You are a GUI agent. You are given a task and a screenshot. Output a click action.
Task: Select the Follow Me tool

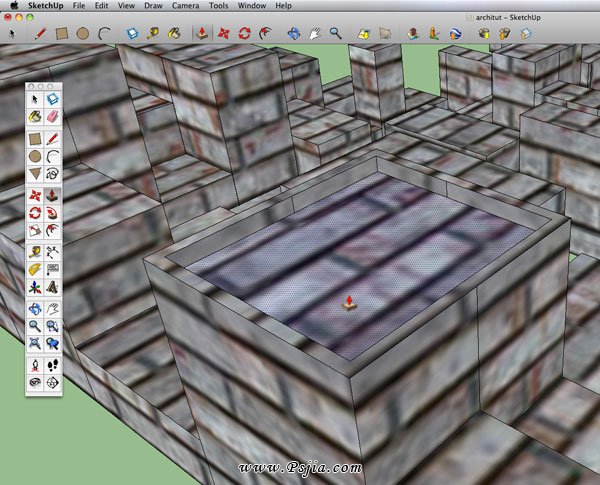53,213
